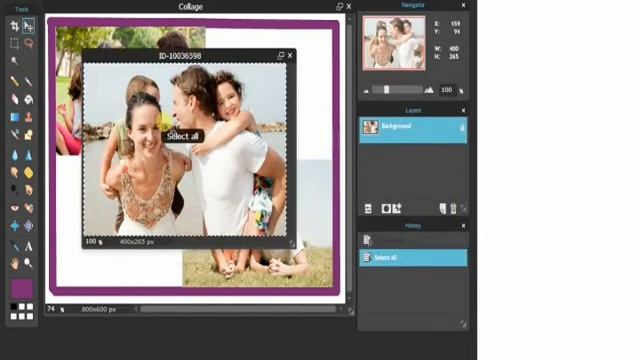
Task: Select the Smudge finger tool
Action: [15, 173]
